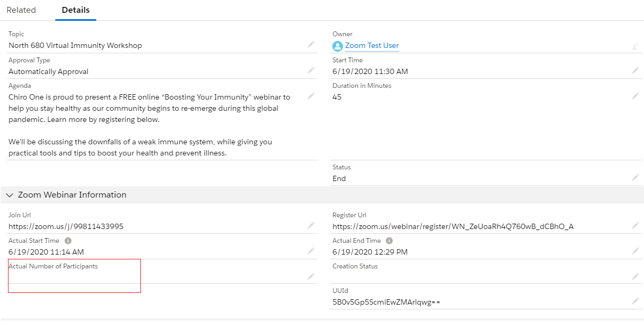Collapse the Zoom Webinar Information section

pos(10,195)
